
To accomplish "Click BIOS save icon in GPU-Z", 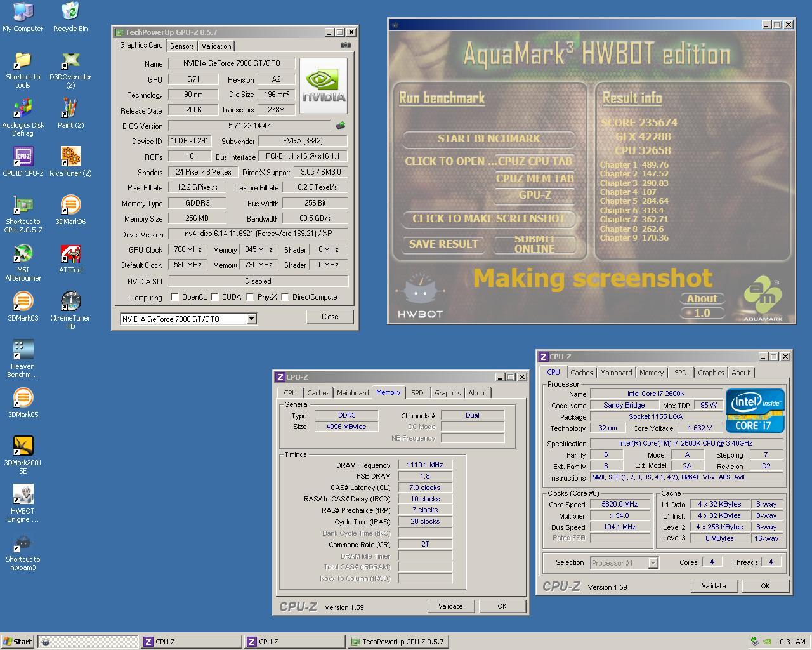I will (341, 126).
